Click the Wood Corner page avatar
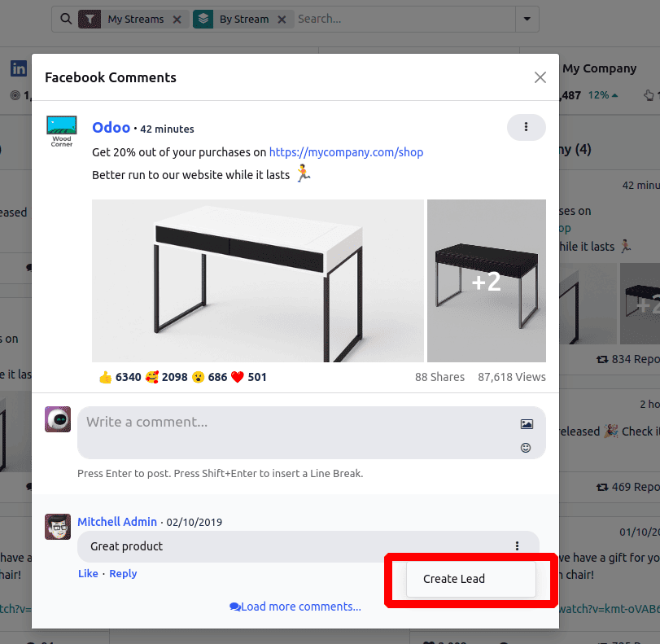660x644 pixels. pyautogui.click(x=62, y=131)
